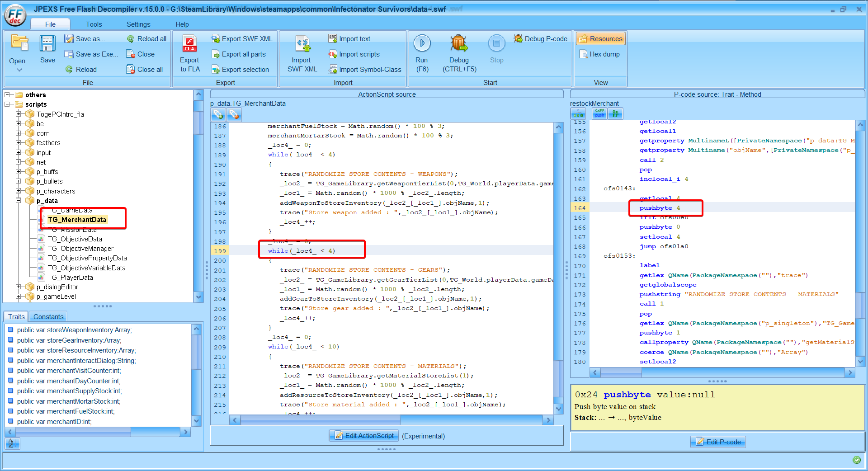The width and height of the screenshot is (868, 471).
Task: Switch to the Constants tab
Action: [48, 317]
